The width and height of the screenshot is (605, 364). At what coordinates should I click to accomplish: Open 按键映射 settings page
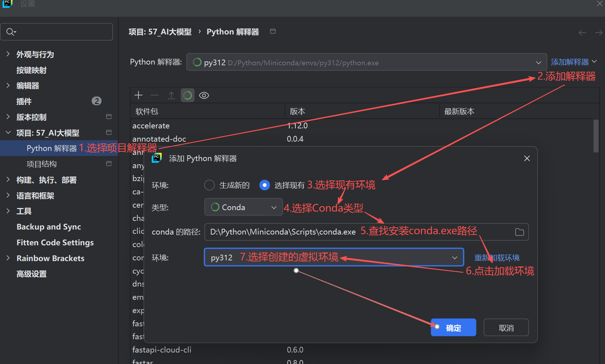tap(32, 70)
